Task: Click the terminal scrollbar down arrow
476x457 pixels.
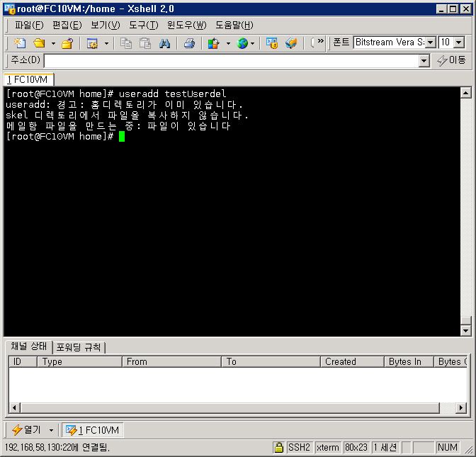Action: (x=465, y=330)
